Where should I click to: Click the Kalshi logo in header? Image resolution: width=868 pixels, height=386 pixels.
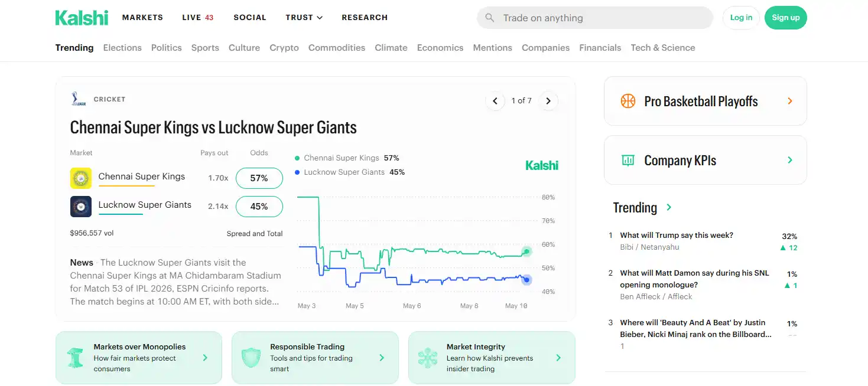82,18
